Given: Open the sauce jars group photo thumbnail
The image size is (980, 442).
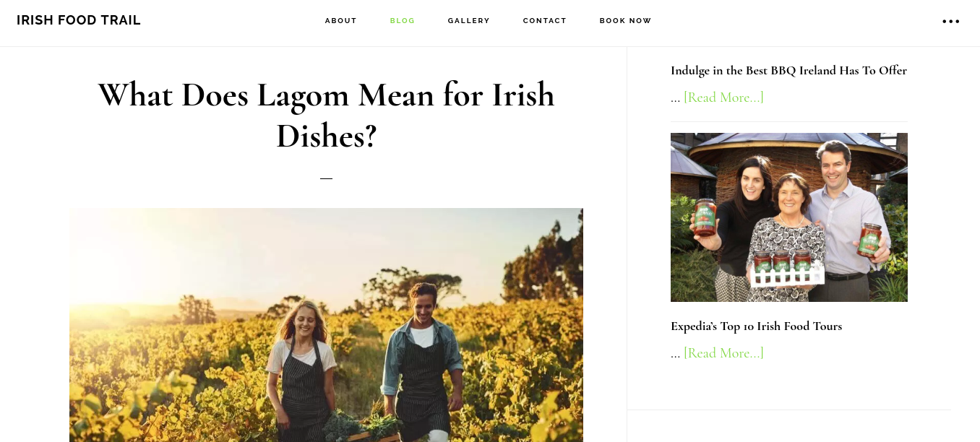Looking at the screenshot, I should pos(789,217).
